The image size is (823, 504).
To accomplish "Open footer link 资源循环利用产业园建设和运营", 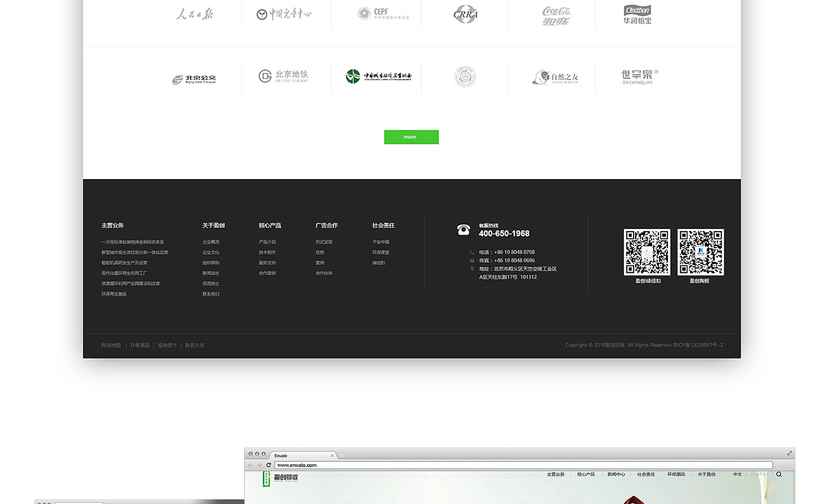I will point(130,283).
